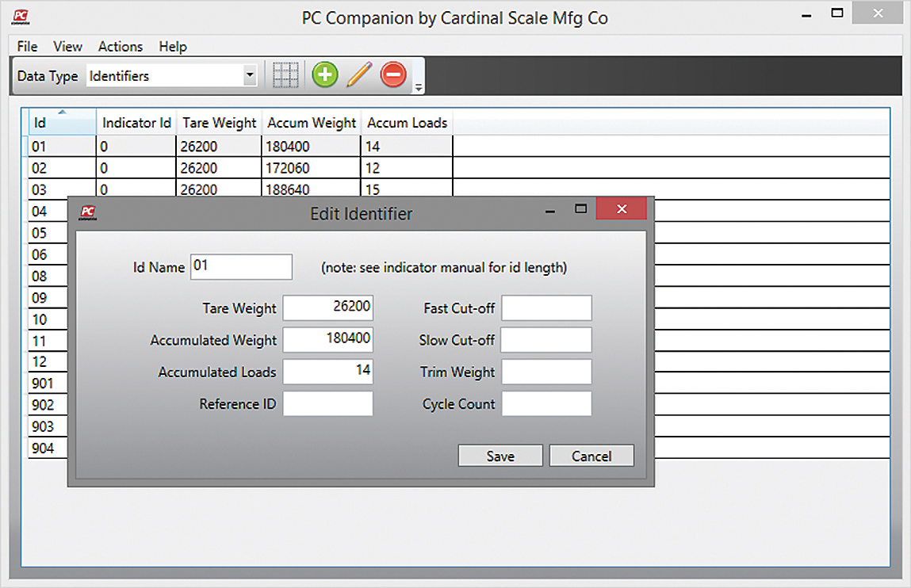Click the red Delete record icon

[393, 74]
